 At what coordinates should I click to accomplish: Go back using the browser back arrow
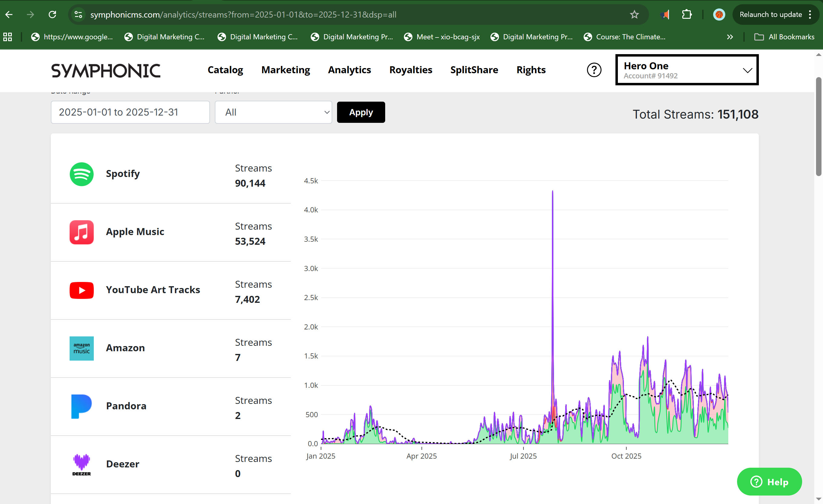(x=9, y=14)
